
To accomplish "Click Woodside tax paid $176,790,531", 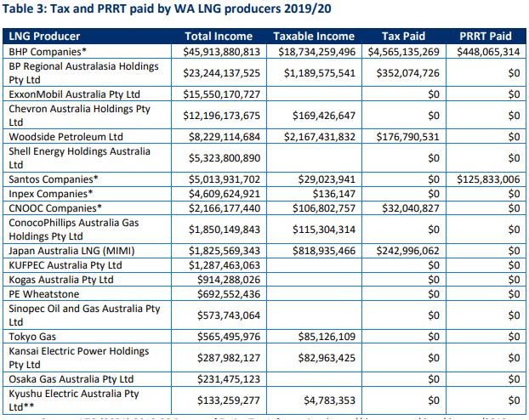I will pyautogui.click(x=408, y=137).
